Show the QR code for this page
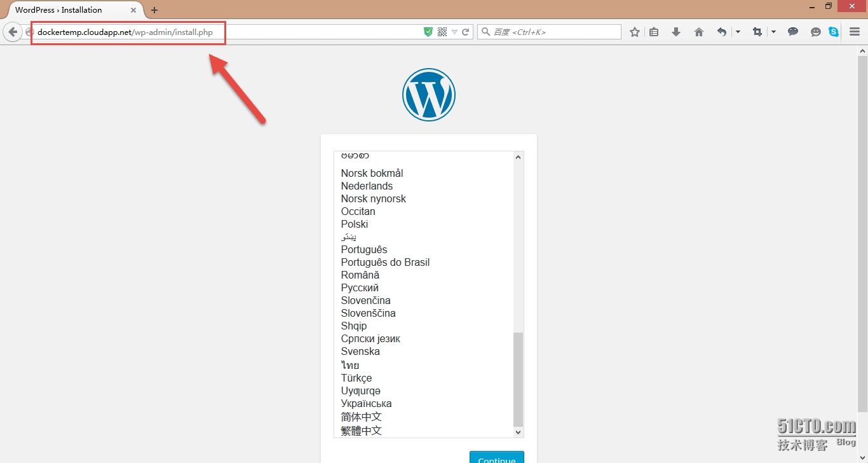868x463 pixels. click(x=442, y=32)
